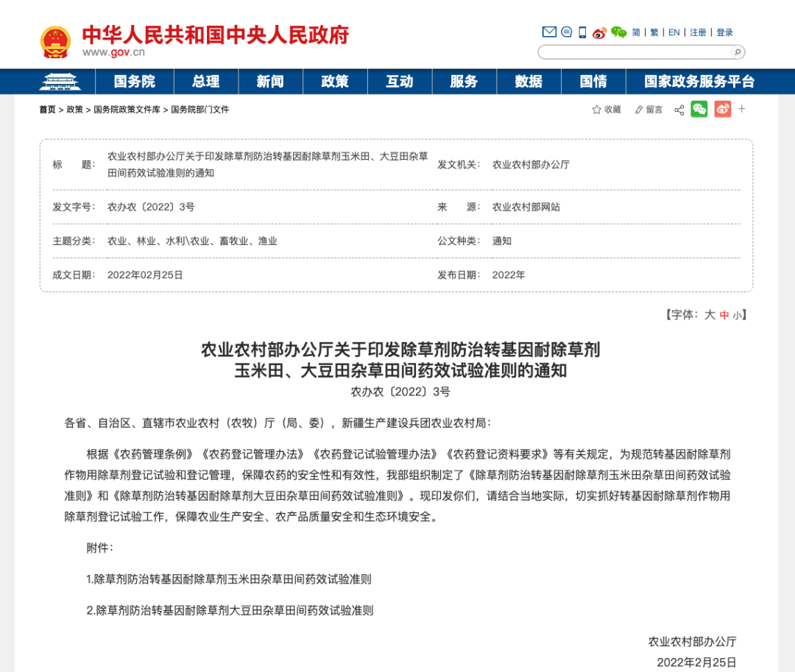This screenshot has height=672, width=795.
Task: Click the search magnifier icon
Action: click(738, 52)
